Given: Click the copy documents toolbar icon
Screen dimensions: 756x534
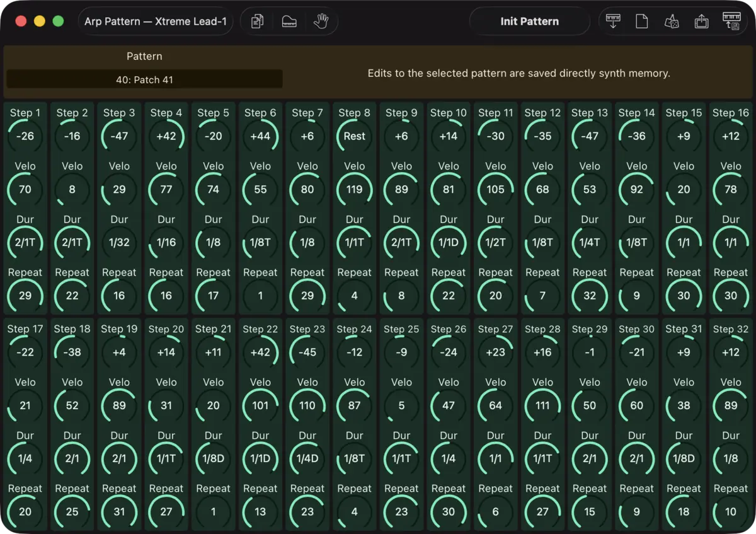Looking at the screenshot, I should [x=257, y=21].
